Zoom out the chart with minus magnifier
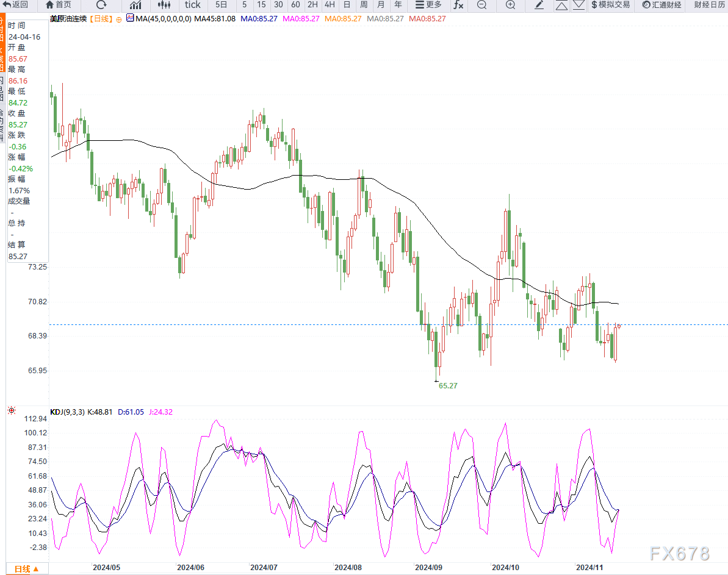This screenshot has height=575, width=728. click(x=481, y=5)
